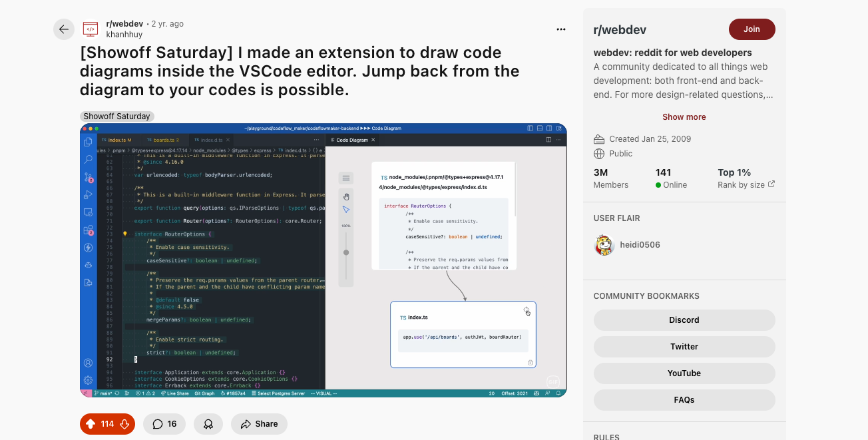Open the r/webdev sidebar title
868x440 pixels.
tap(620, 30)
